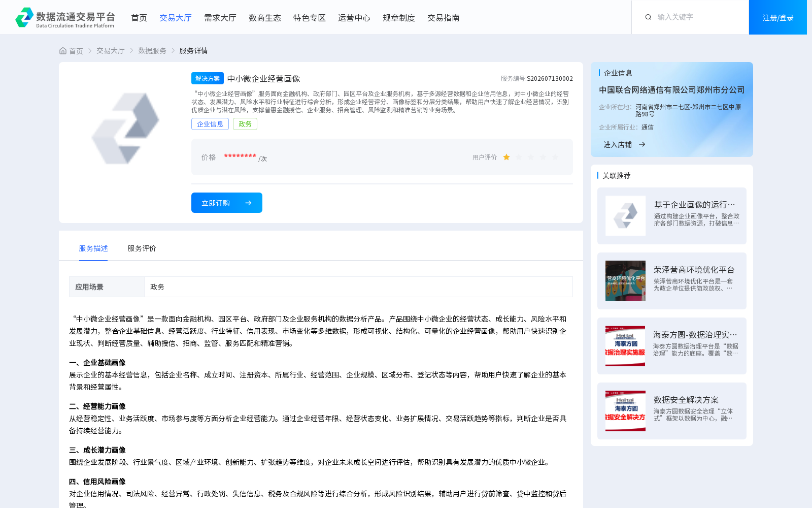Click the product title 中小微企业经营画像
Viewport: 812px width, 508px height.
click(x=264, y=79)
